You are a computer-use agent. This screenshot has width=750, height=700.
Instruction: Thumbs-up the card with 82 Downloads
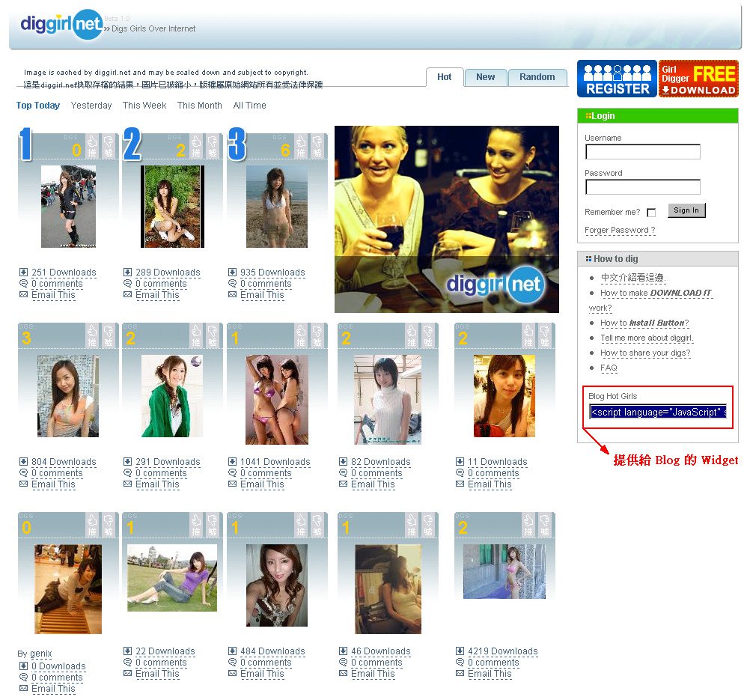click(x=412, y=335)
